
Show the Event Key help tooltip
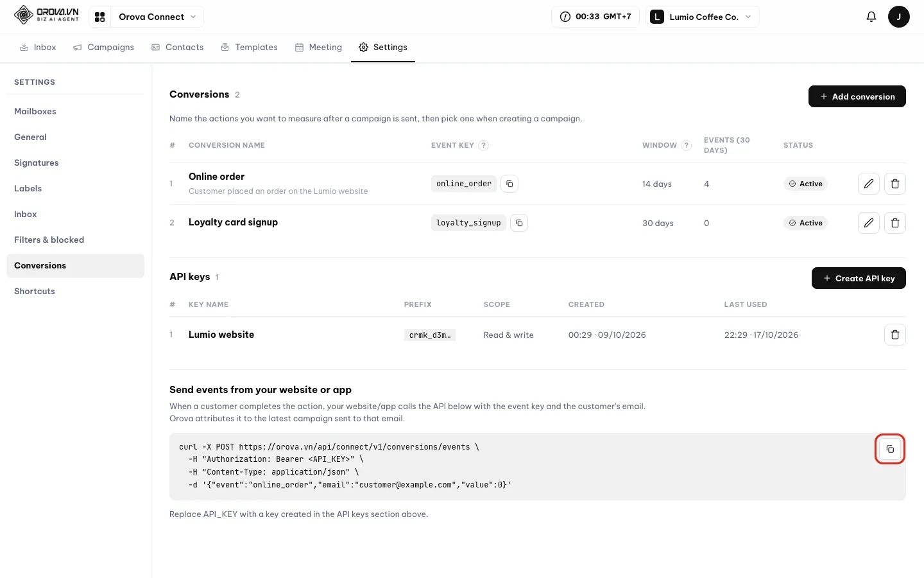(x=484, y=145)
